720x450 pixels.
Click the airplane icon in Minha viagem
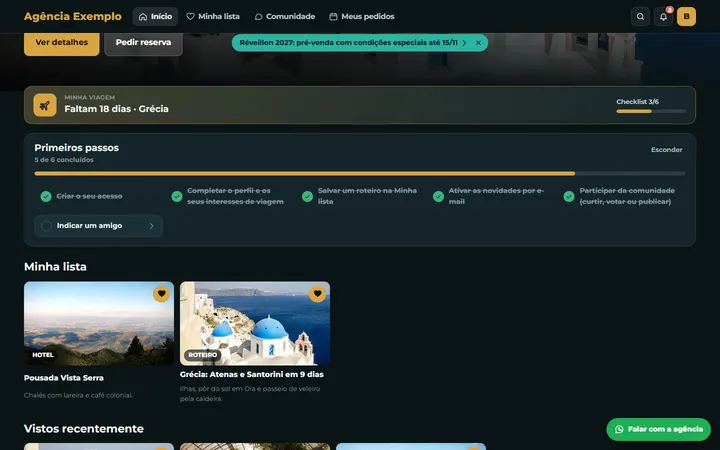click(45, 105)
